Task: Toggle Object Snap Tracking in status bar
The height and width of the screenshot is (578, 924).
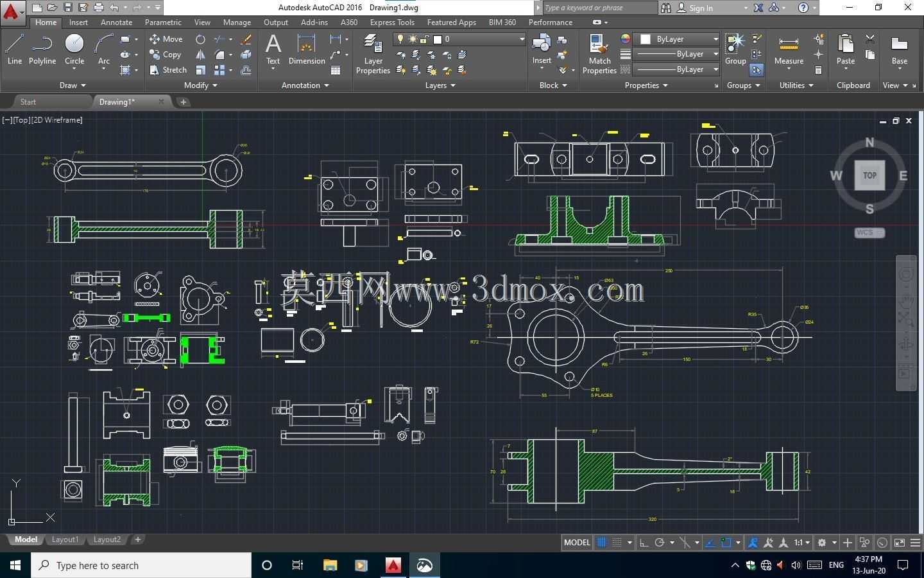Action: (710, 543)
